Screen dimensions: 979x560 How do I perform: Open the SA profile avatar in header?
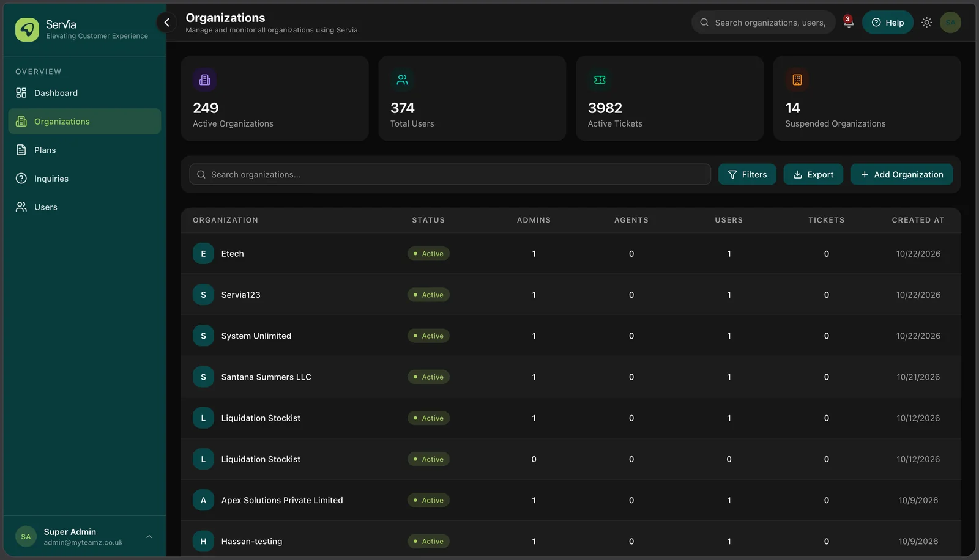click(x=950, y=23)
